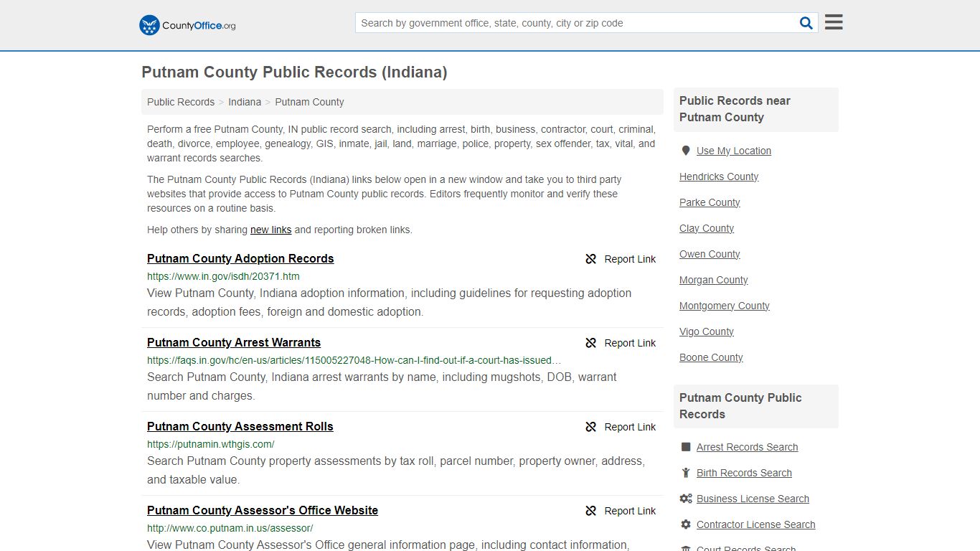This screenshot has height=551, width=980.
Task: Click the Putnam County Public Records (Indiana) heading
Action: 294,72
